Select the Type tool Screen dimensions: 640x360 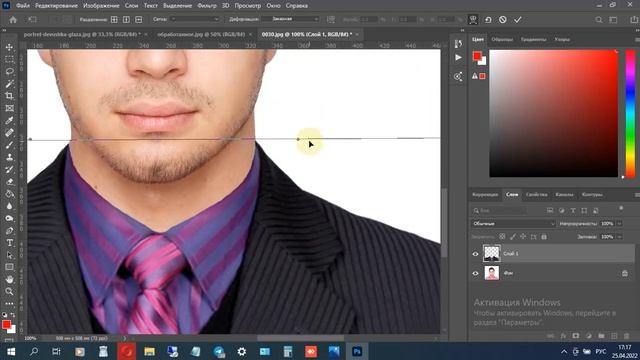pyautogui.click(x=9, y=243)
